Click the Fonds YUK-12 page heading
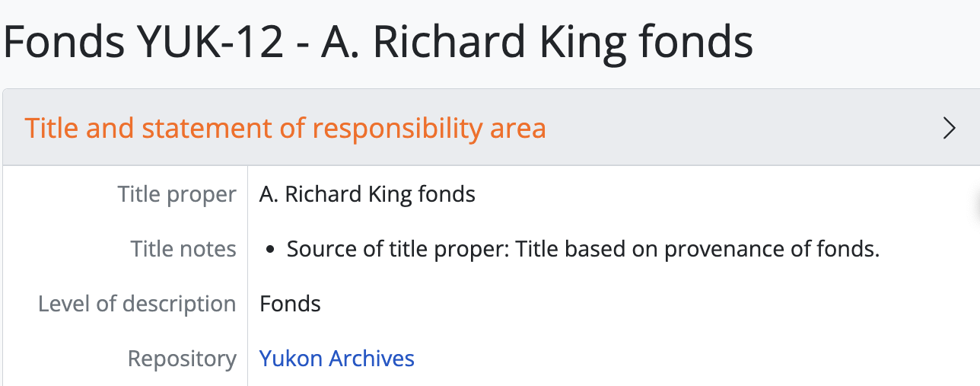The width and height of the screenshot is (980, 386). click(x=378, y=43)
